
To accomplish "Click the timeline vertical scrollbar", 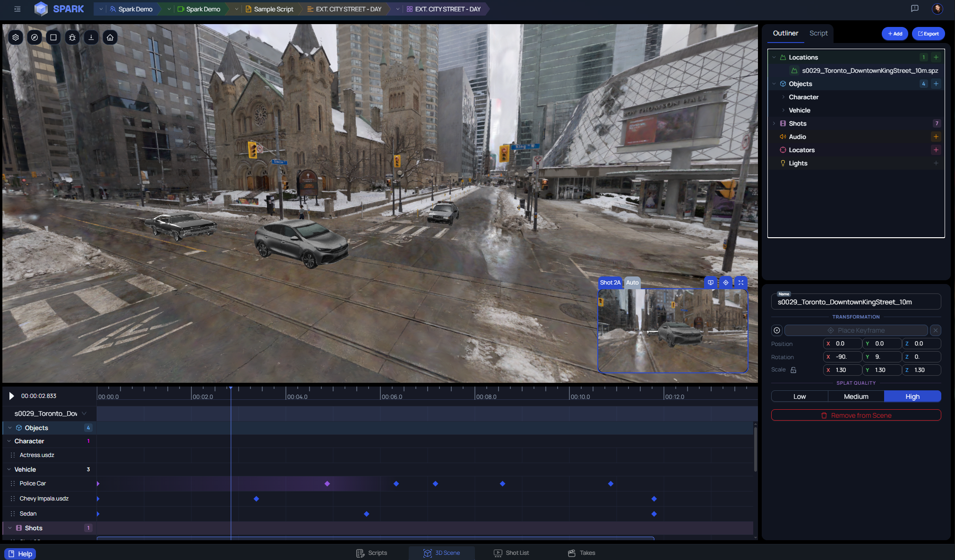I will point(756,449).
